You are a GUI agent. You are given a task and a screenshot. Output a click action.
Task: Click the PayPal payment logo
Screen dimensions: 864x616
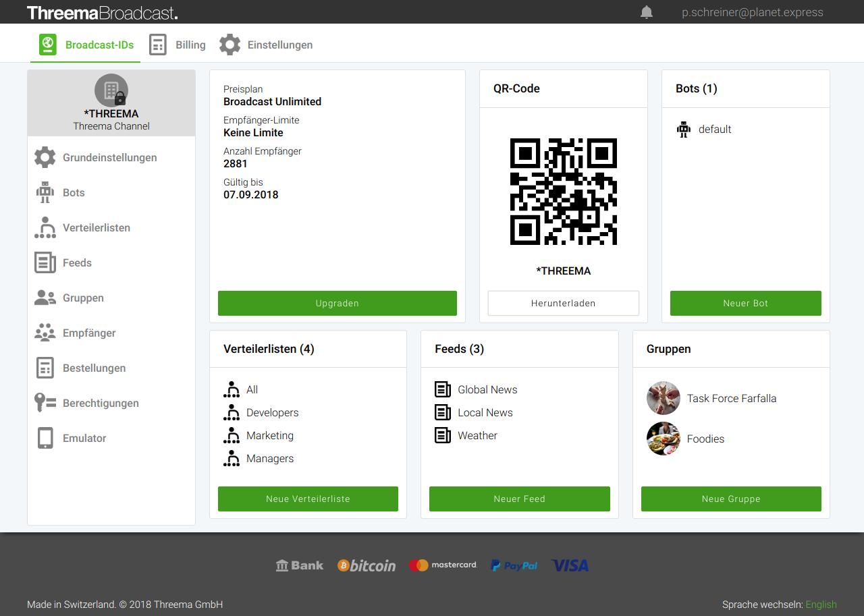(x=514, y=565)
